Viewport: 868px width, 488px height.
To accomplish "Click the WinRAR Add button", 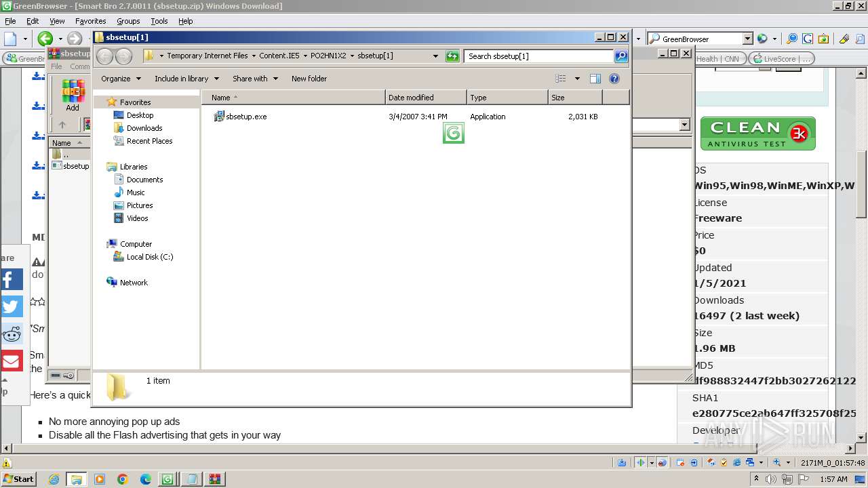I will click(73, 96).
